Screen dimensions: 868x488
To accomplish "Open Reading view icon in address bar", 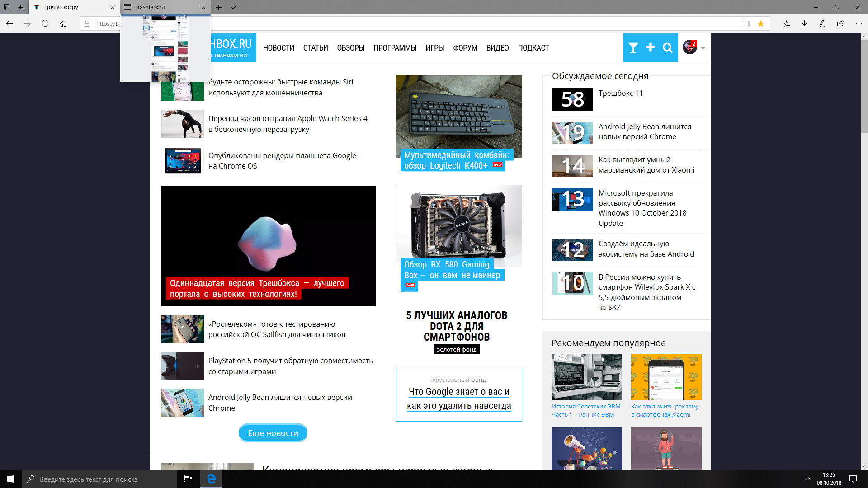I will [x=746, y=23].
